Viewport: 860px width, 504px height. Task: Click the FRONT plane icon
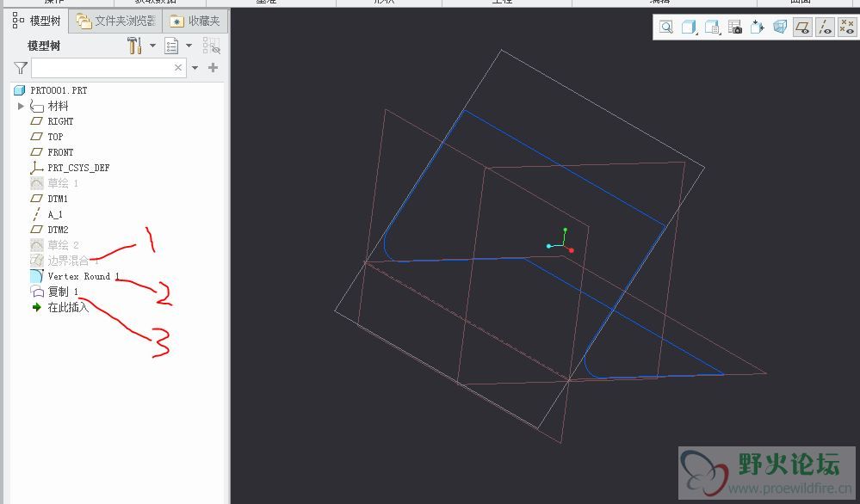(37, 151)
